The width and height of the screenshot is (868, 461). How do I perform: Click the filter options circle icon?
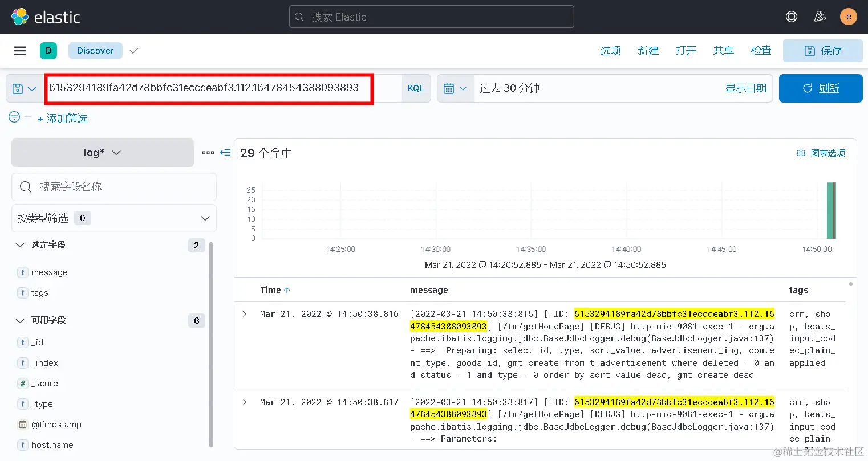[14, 117]
